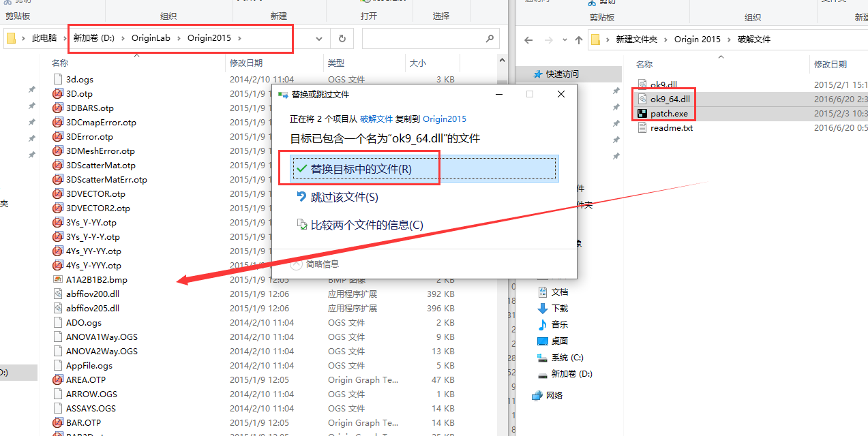Expand the chevron after 新建文件夹 in the breadcrumb

[x=665, y=40]
